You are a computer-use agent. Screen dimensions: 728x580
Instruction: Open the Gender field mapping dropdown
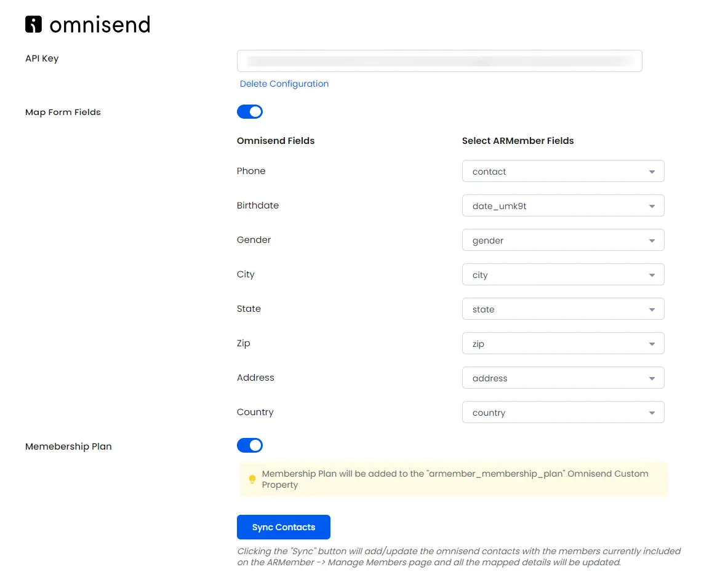click(x=563, y=240)
